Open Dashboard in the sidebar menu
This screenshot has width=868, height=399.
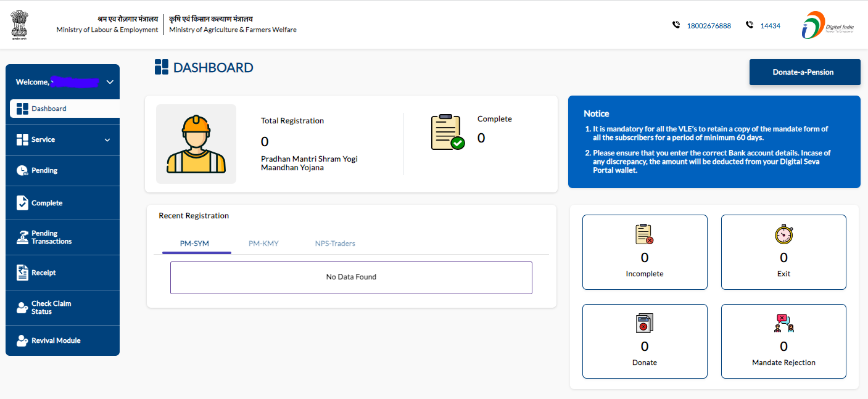pos(49,109)
